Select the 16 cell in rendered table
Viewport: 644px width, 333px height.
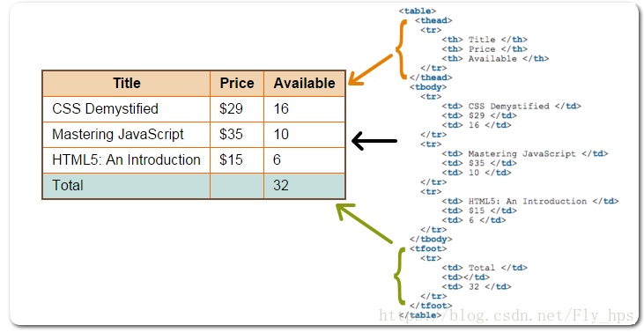pos(304,109)
